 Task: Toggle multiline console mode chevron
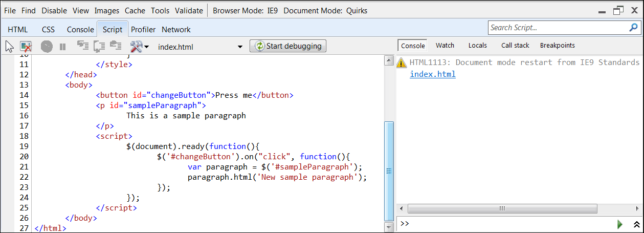(636, 224)
